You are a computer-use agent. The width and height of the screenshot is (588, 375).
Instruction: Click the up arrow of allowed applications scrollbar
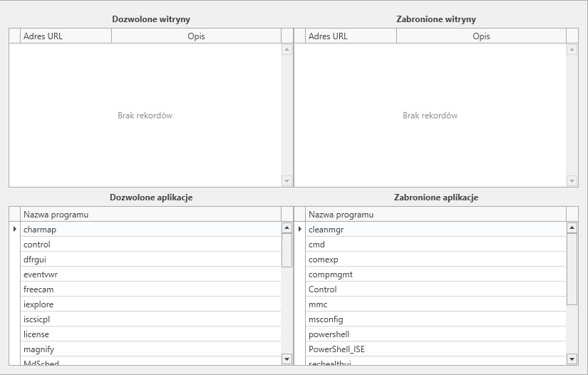[x=287, y=227]
